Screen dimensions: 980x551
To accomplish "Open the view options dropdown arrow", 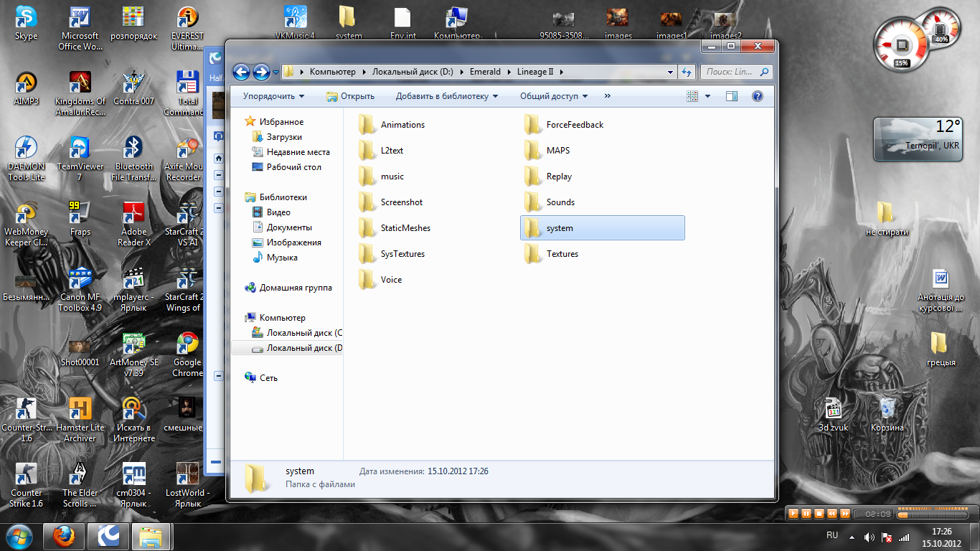I will pos(707,96).
